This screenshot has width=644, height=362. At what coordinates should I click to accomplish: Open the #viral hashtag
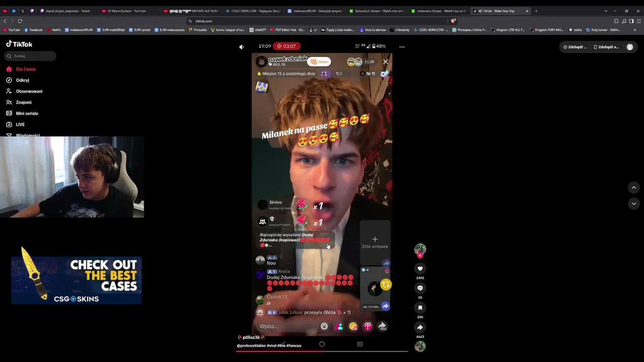pos(272,346)
